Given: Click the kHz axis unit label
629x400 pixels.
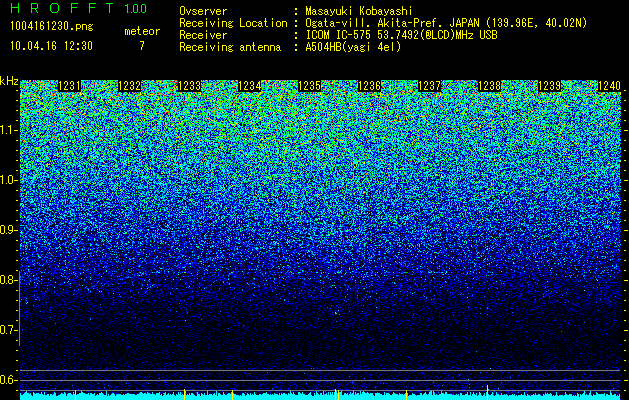Looking at the screenshot, I should [x=9, y=81].
